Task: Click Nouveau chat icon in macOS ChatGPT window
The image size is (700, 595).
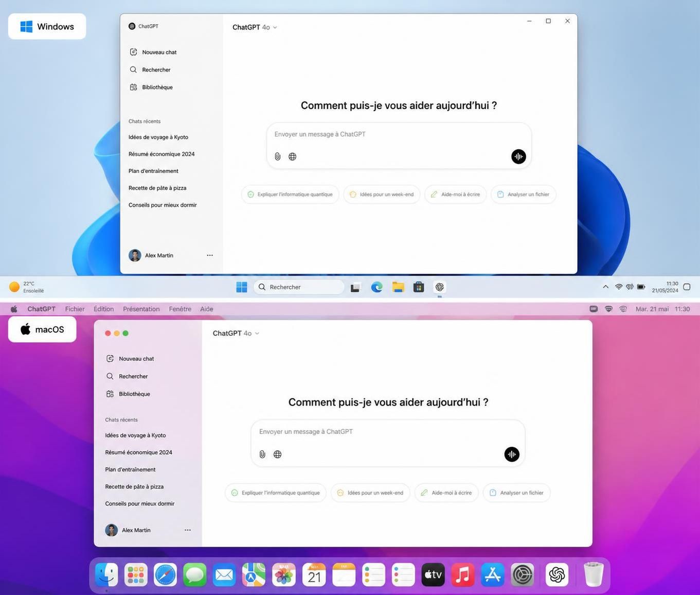Action: pos(110,359)
